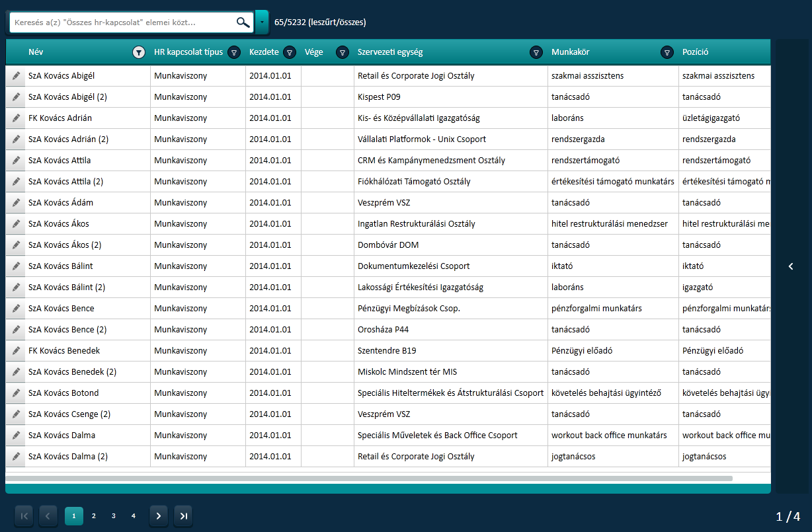Screen dimensions: 812x532
Task: Sort by the Név column header
Action: pyautogui.click(x=36, y=52)
